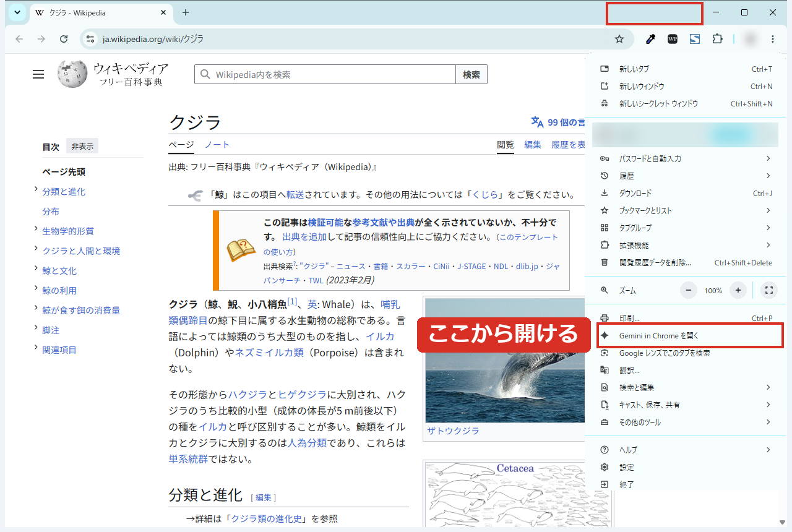Click the translate icon beside 翻訳
The width and height of the screenshot is (792, 532).
[x=605, y=370]
